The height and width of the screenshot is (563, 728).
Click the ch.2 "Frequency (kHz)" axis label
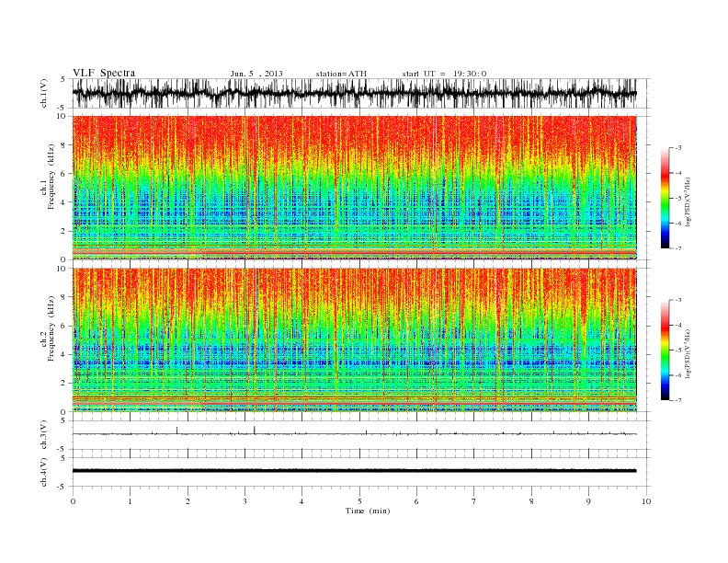pyautogui.click(x=51, y=328)
